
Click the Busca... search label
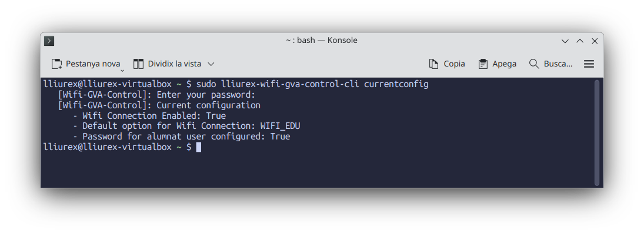tap(558, 64)
